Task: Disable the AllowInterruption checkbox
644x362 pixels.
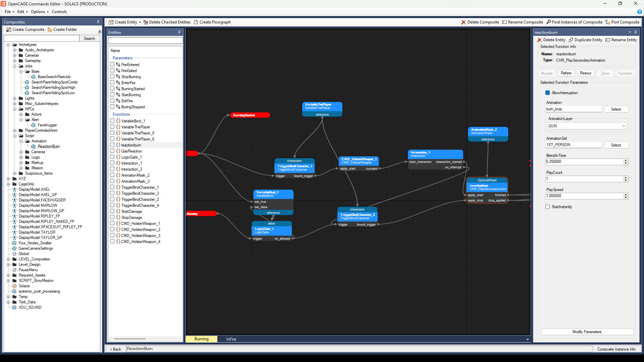Action: [547, 93]
